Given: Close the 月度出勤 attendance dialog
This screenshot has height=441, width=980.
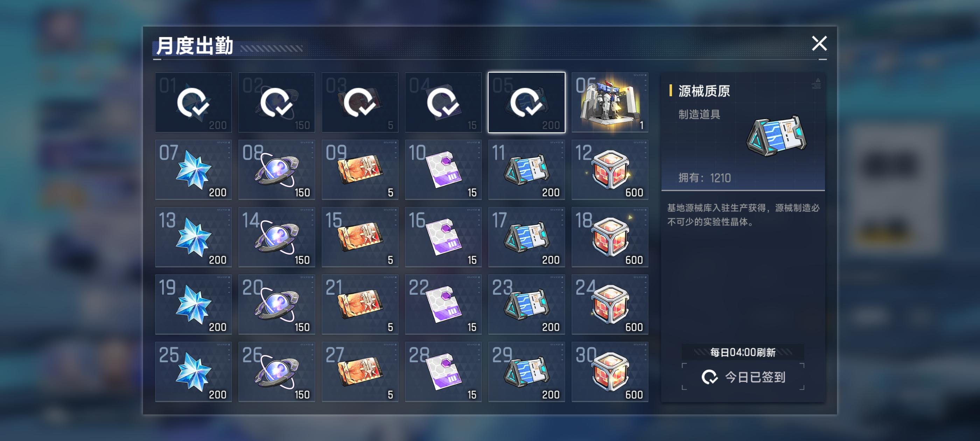Looking at the screenshot, I should pyautogui.click(x=819, y=43).
